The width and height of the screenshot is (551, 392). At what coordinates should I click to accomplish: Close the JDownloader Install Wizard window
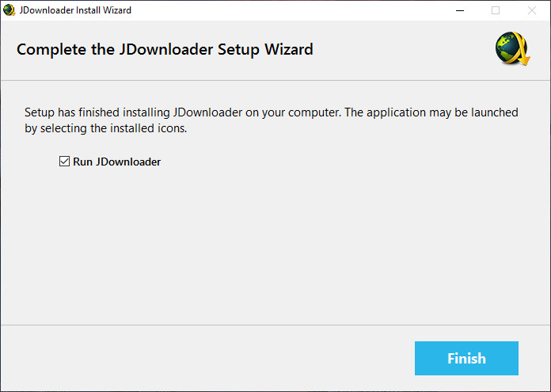coord(532,10)
